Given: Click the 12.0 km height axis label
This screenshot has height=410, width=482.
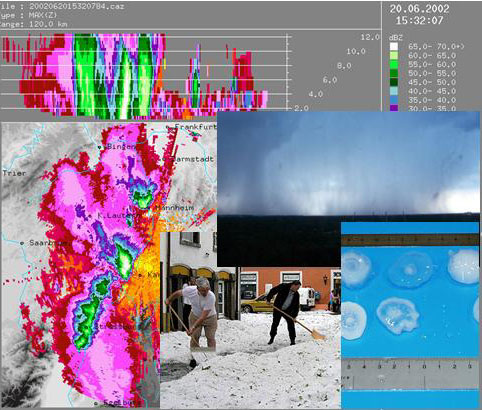Looking at the screenshot, I should (370, 37).
